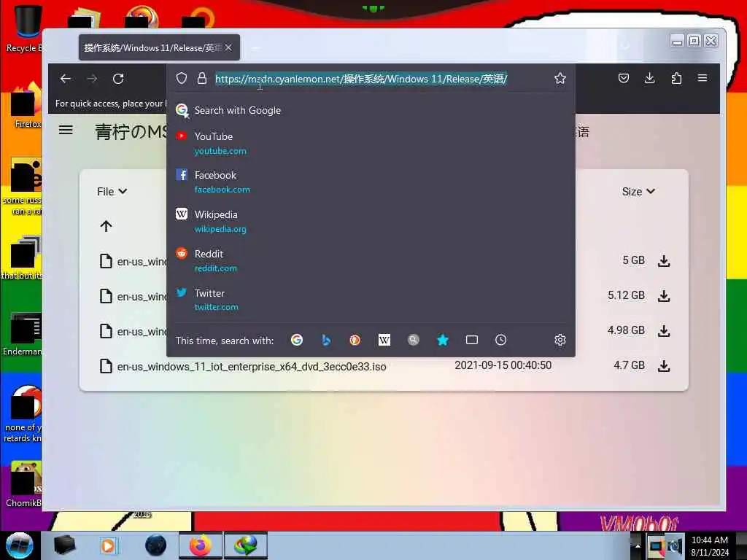Open the ChomikBox desktop shortcut
The image size is (747, 560).
tap(24, 484)
